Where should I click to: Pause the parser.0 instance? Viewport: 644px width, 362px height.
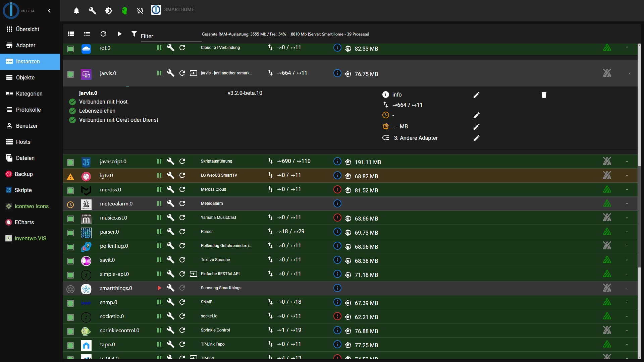(x=159, y=232)
